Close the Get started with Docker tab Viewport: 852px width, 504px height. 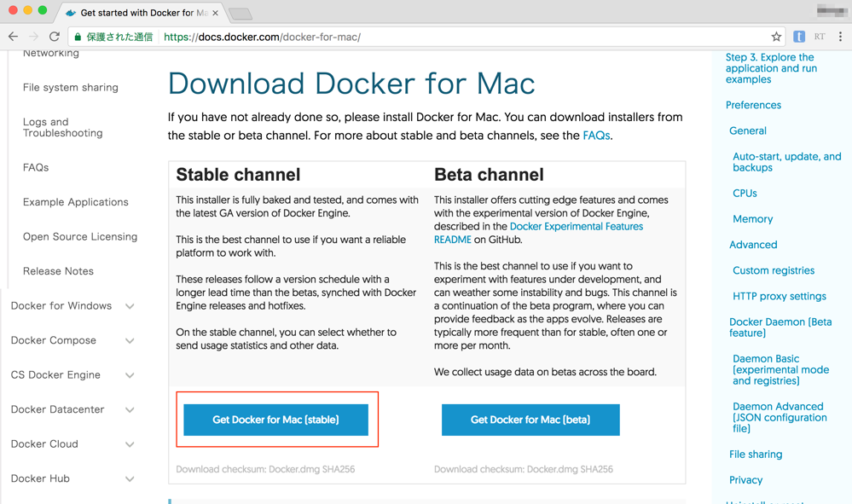[x=215, y=13]
